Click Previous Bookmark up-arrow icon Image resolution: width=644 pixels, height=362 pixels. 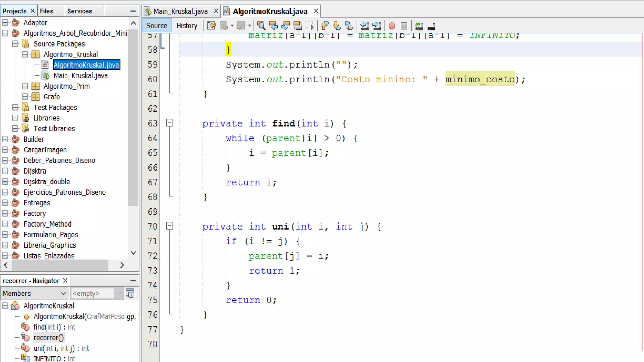coord(325,25)
